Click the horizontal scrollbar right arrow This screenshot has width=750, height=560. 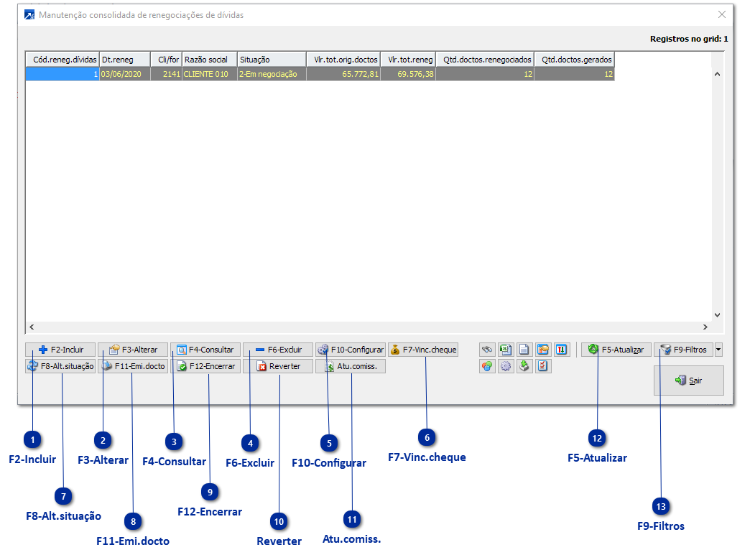coord(705,327)
